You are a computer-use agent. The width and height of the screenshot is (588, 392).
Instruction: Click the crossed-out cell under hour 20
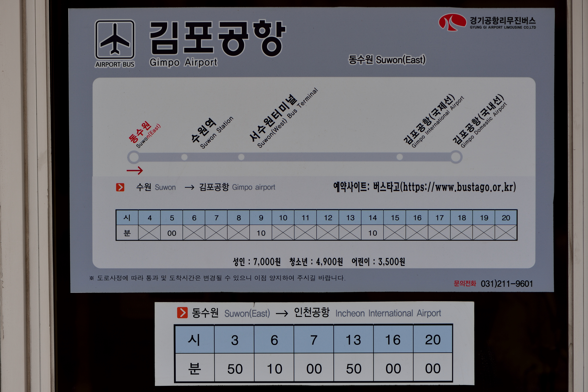tap(506, 233)
